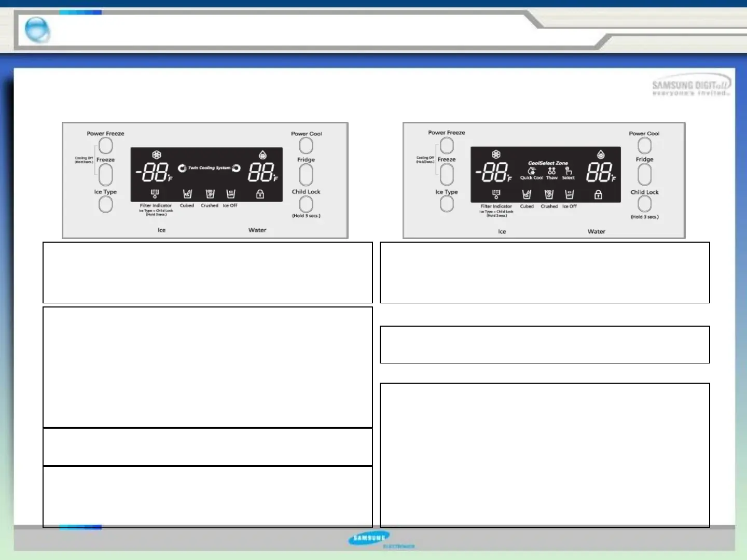Tap Fridge button on Twin Cooling panel

pos(306,175)
